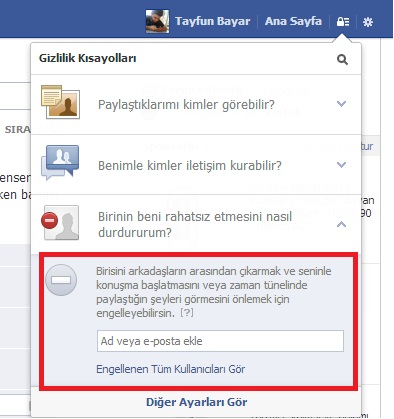Go to Ana Sayfa
Screen dimensions: 394x419
click(293, 21)
